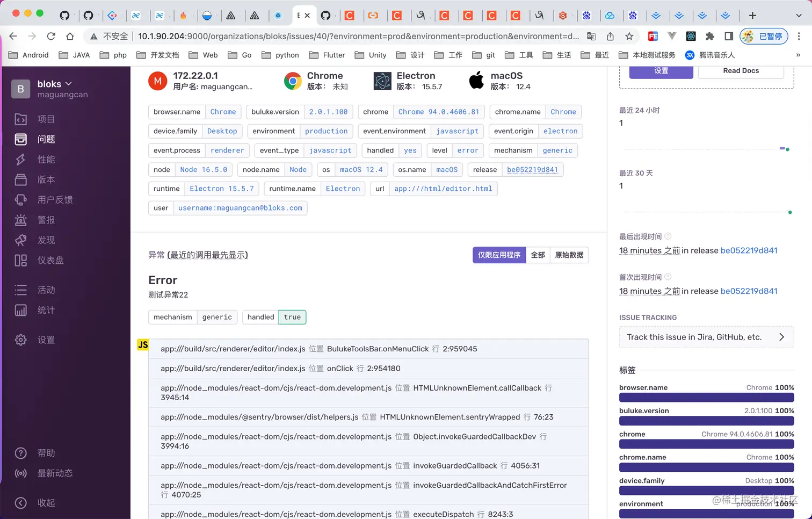Open the Flutter bookmarks folder
The height and width of the screenshot is (519, 812).
(x=327, y=55)
